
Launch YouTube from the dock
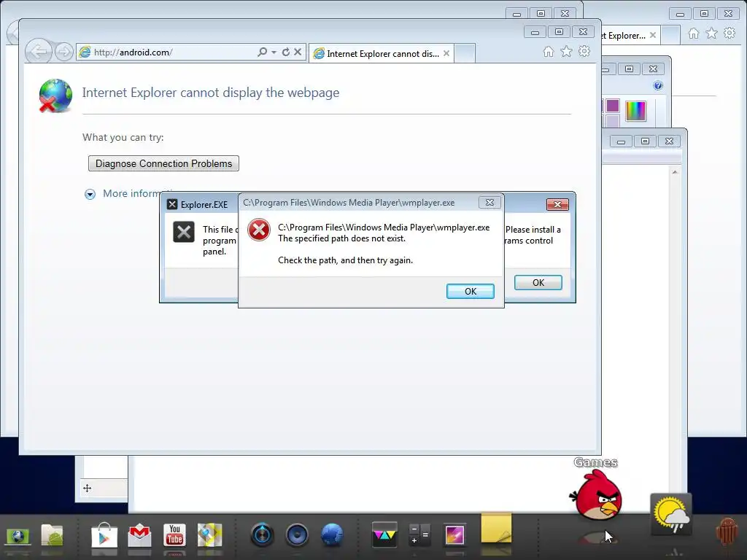(x=175, y=535)
